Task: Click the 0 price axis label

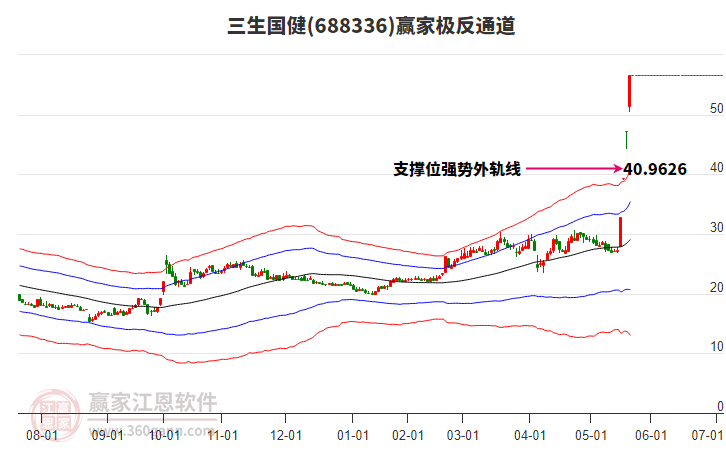Action: (x=720, y=406)
